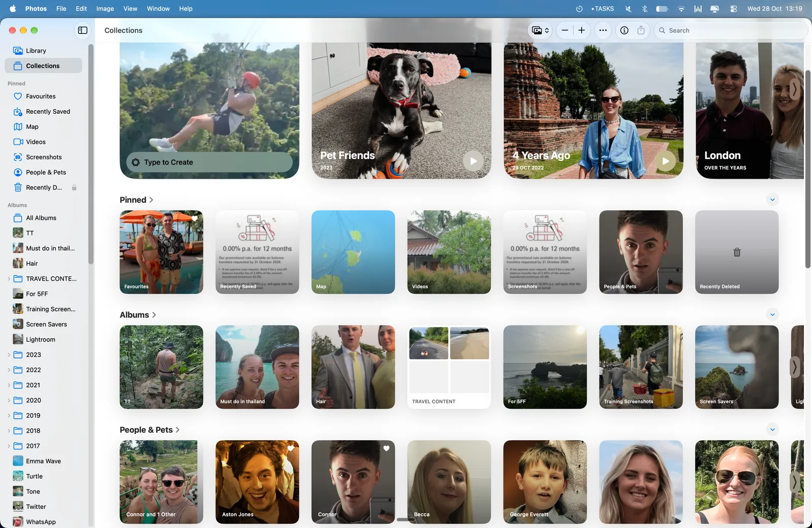Toggle favourite heart on Connor portrait

tap(386, 448)
